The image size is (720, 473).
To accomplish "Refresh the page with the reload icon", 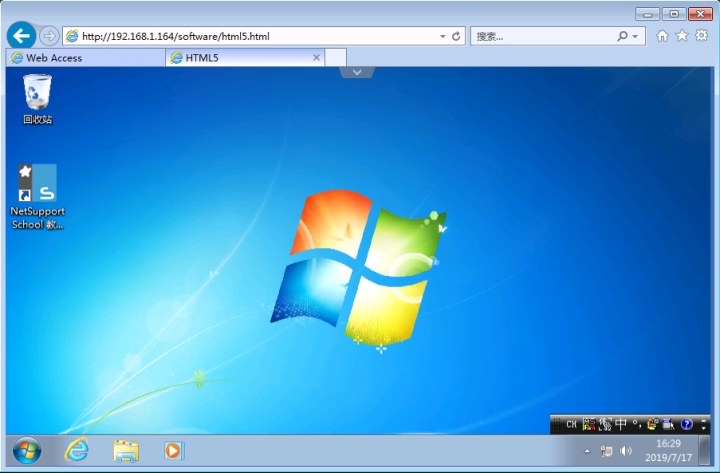I will (456, 36).
